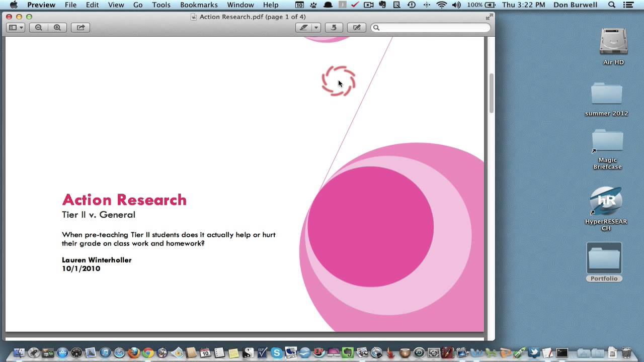The height and width of the screenshot is (362, 644).
Task: Open the Bookmarks menu
Action: (199, 5)
